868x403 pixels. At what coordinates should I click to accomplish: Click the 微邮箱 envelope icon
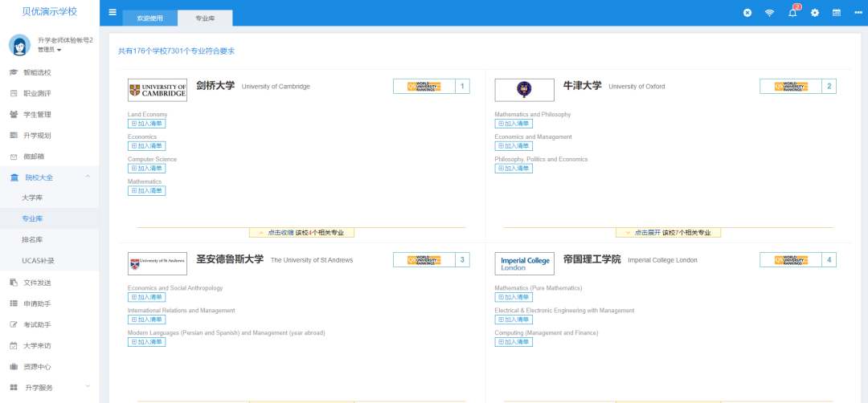[14, 157]
